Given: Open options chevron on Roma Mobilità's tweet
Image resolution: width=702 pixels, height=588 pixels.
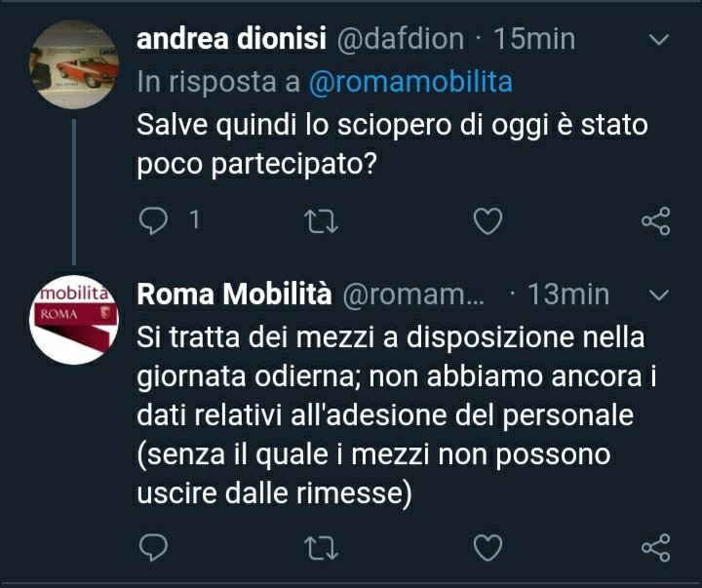Looking at the screenshot, I should pyautogui.click(x=659, y=294).
